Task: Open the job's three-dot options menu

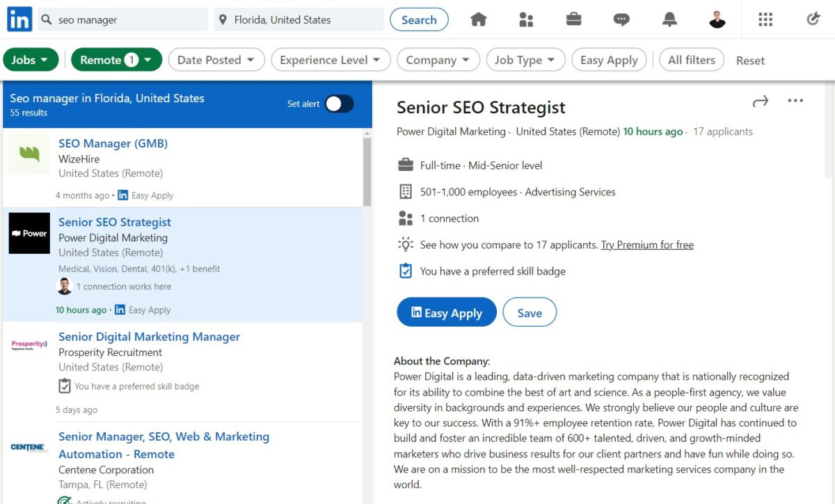Action: [795, 101]
